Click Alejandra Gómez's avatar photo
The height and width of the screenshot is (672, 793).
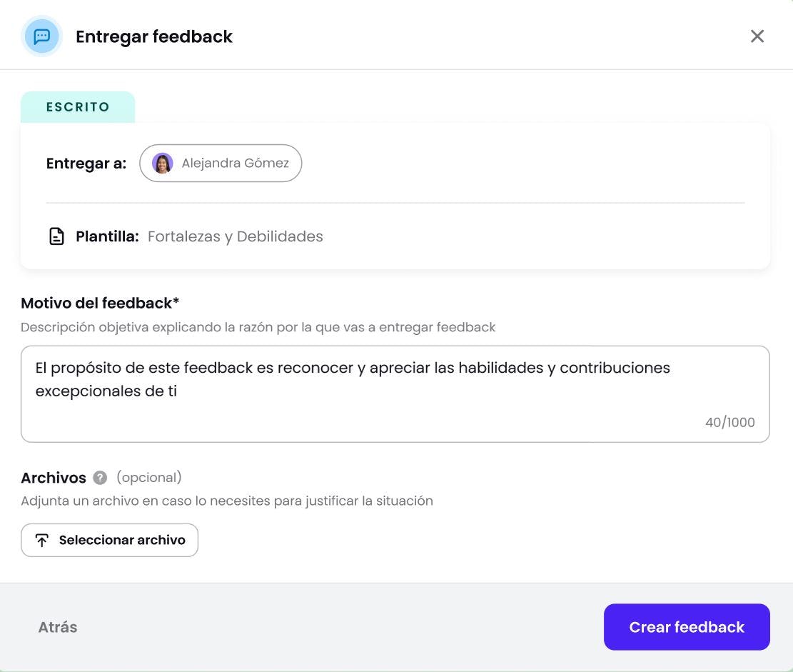click(x=162, y=163)
